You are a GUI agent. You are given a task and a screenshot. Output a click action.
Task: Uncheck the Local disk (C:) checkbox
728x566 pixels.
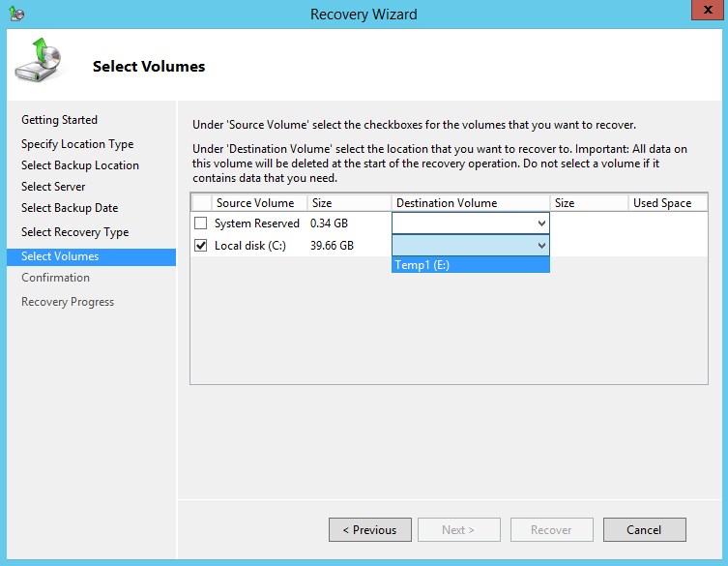tap(201, 246)
